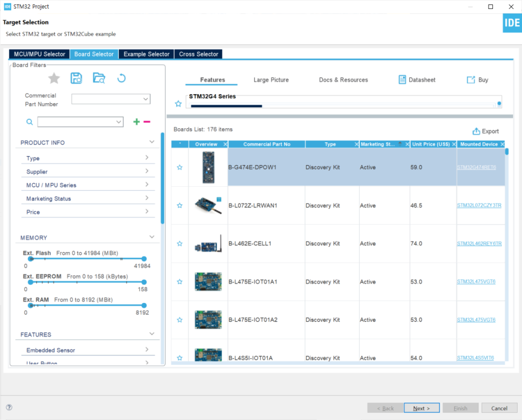The width and height of the screenshot is (522, 420).
Task: Expand the Marketing Status filter
Action: 147,198
